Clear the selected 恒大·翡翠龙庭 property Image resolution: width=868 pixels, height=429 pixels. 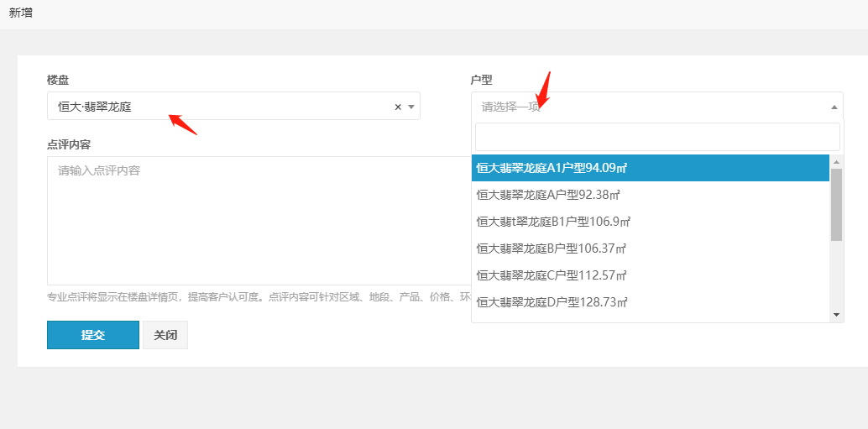pos(397,107)
